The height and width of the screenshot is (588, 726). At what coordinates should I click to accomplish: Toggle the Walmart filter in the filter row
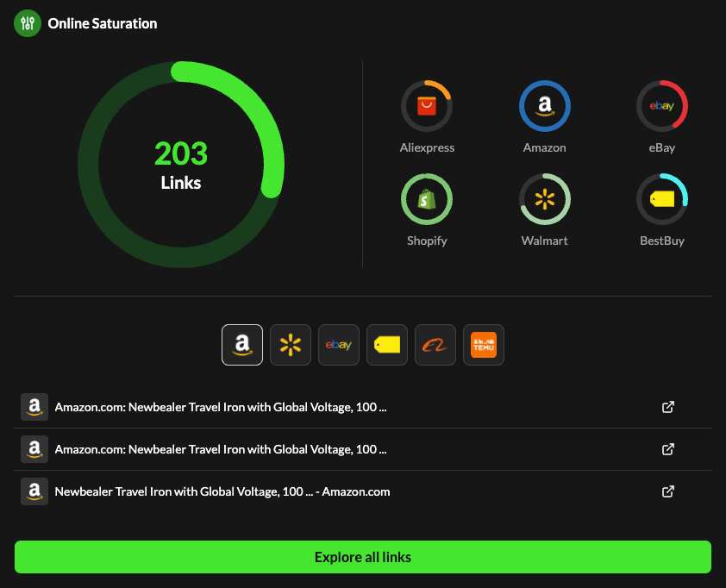[291, 344]
